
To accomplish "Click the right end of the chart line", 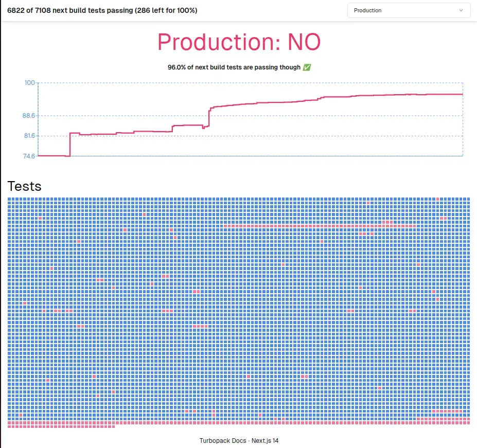I will point(462,94).
